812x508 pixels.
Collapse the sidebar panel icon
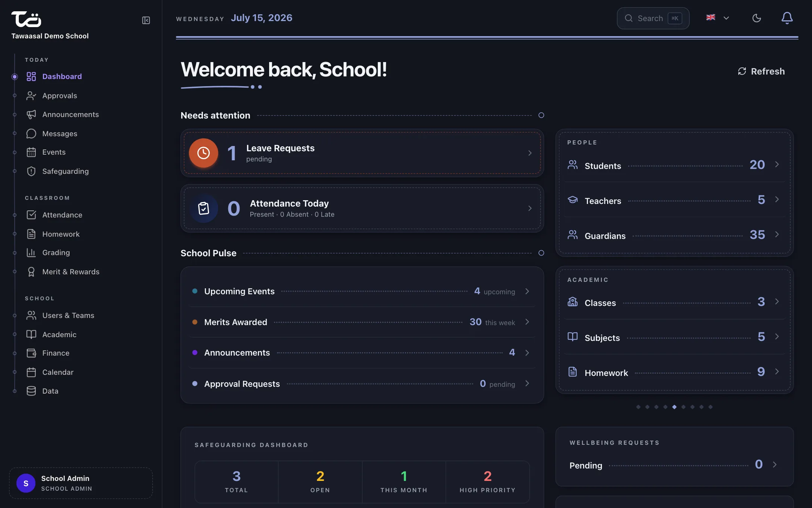click(146, 20)
